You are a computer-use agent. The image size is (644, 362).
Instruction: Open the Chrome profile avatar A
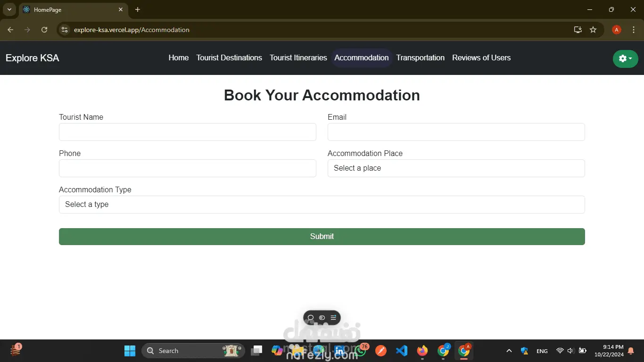616,30
